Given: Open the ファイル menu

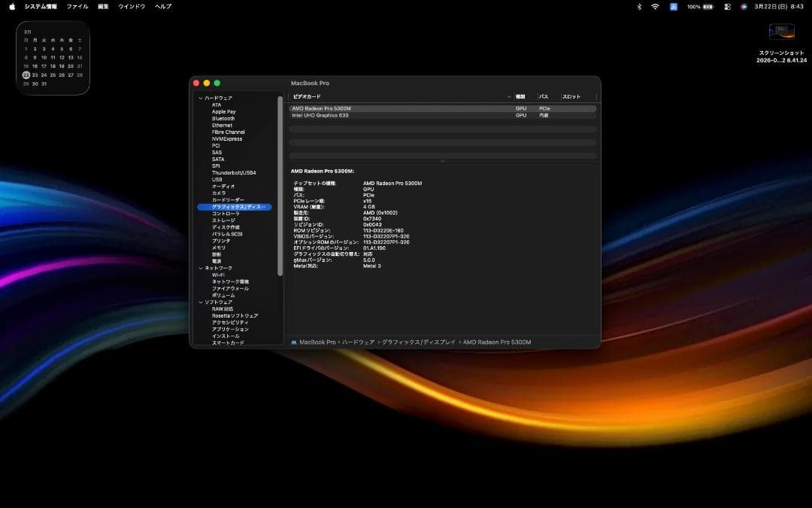Looking at the screenshot, I should tap(77, 7).
